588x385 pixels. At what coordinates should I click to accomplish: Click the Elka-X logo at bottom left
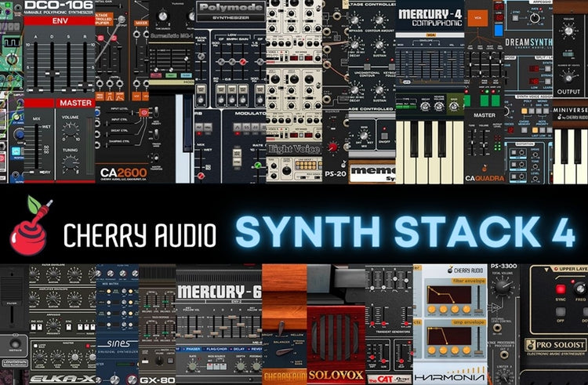click(x=59, y=378)
